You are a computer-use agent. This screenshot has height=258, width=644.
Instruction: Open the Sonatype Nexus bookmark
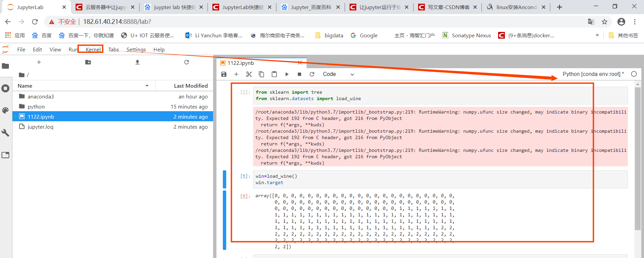467,35
